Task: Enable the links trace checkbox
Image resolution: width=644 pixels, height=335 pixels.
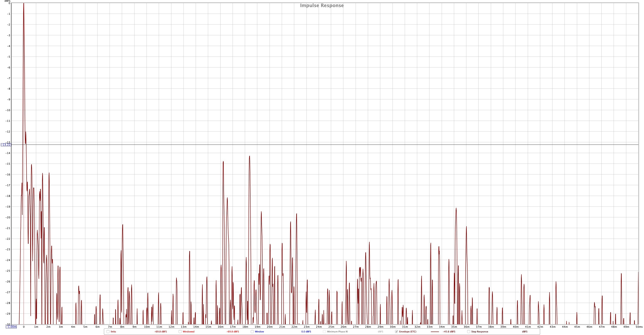Action: coord(108,332)
